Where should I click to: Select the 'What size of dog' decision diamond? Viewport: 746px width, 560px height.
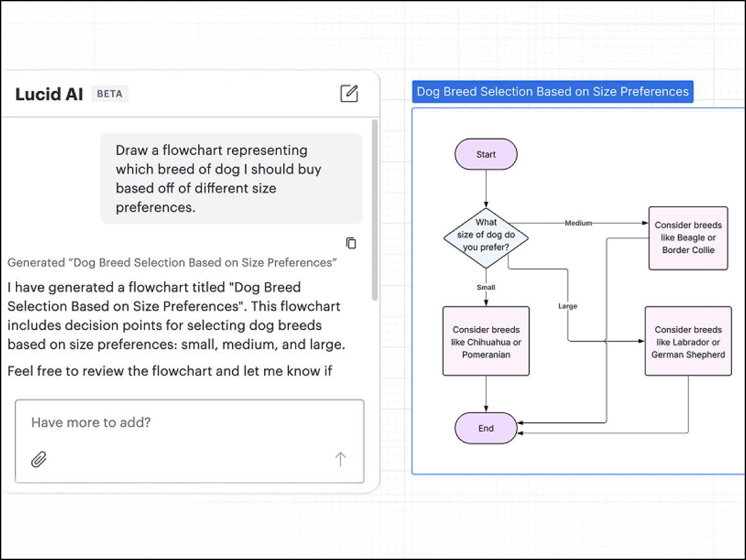click(x=486, y=238)
